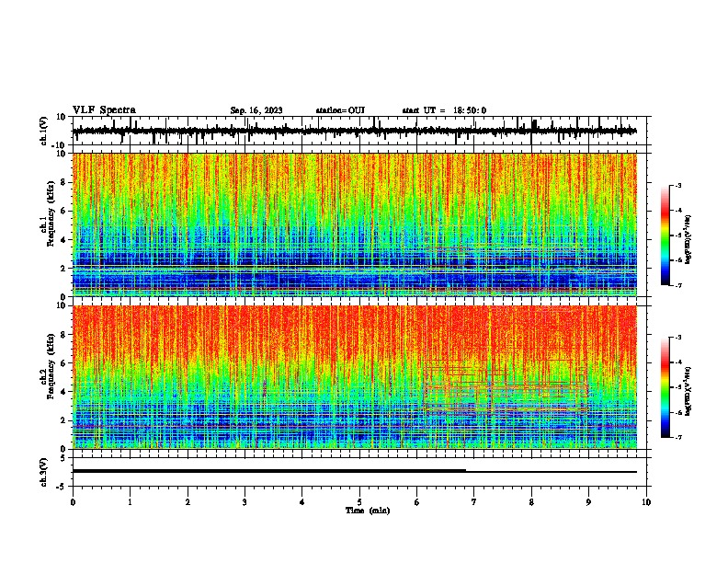Click time axis tick label "3"
Screen dimensions: 728x563
click(245, 502)
